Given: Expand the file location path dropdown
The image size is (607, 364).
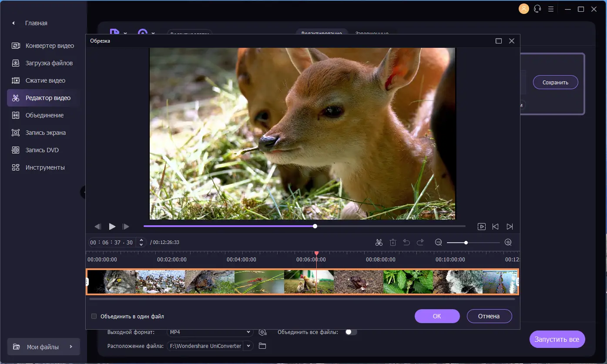Looking at the screenshot, I should (248, 346).
